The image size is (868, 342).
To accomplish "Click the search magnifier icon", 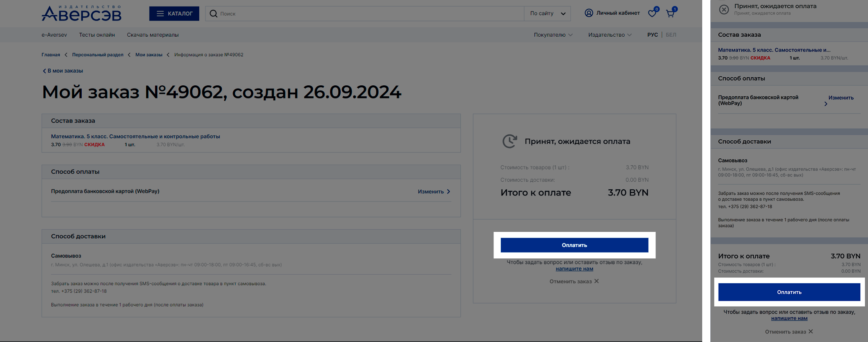I will [x=213, y=13].
